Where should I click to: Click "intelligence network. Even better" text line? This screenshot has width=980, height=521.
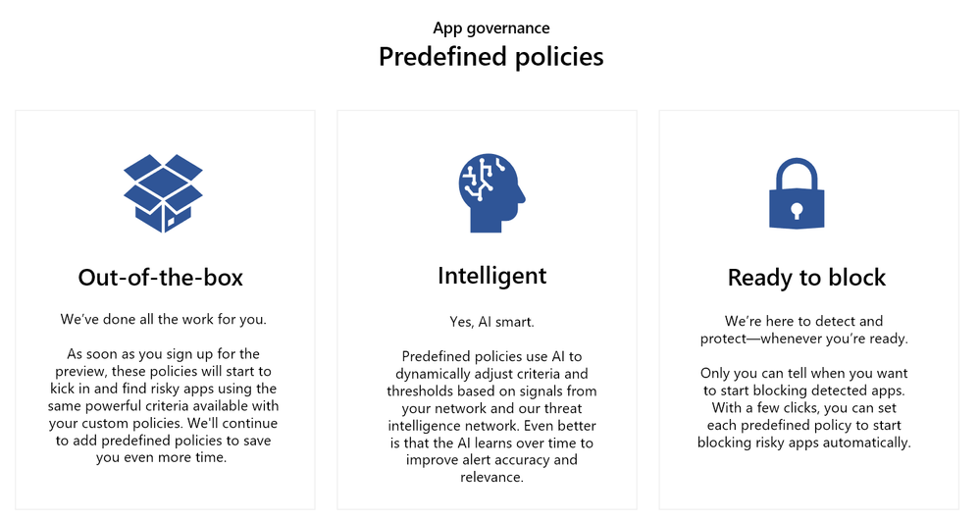[x=491, y=426]
